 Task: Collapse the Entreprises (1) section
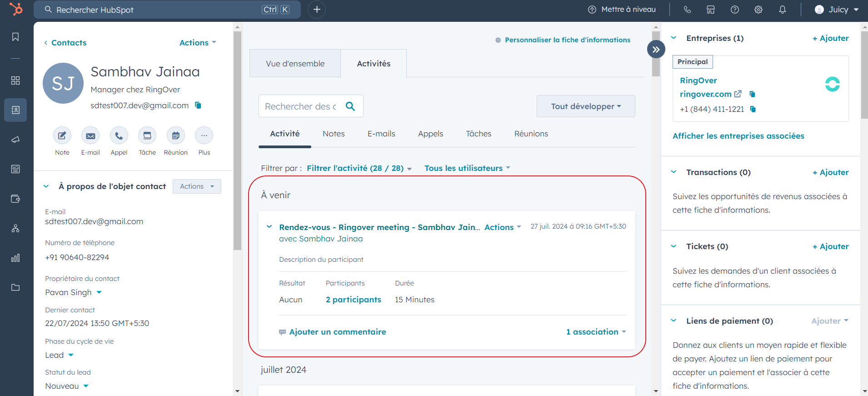(x=673, y=38)
